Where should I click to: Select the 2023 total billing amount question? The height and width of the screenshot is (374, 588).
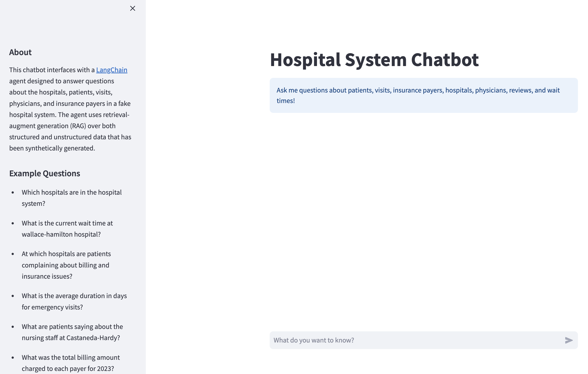(70, 363)
